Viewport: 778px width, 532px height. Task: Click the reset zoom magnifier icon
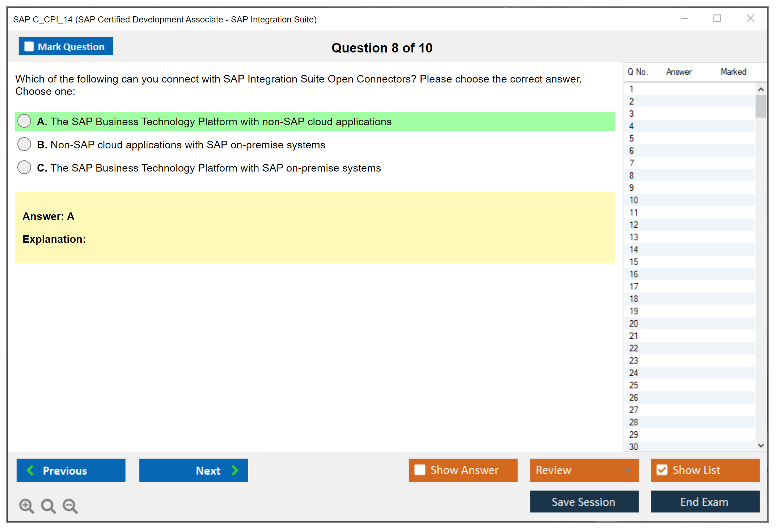48,506
